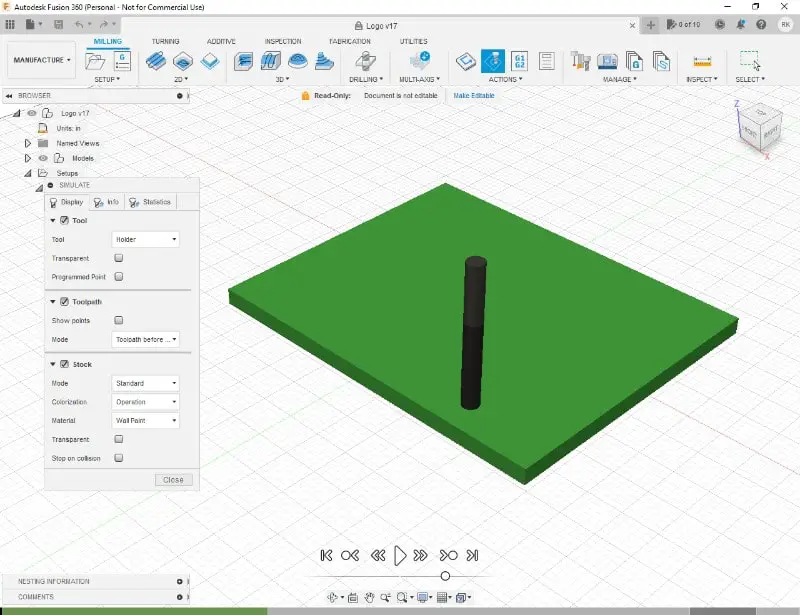Select the Face milling icon
Image resolution: width=800 pixels, height=615 pixels.
tap(210, 61)
